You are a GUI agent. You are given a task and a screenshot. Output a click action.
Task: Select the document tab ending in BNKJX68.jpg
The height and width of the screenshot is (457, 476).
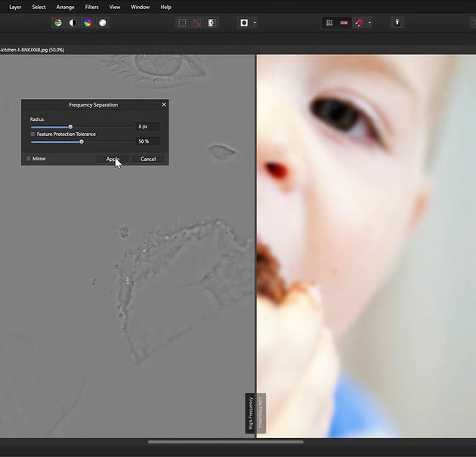[32, 50]
